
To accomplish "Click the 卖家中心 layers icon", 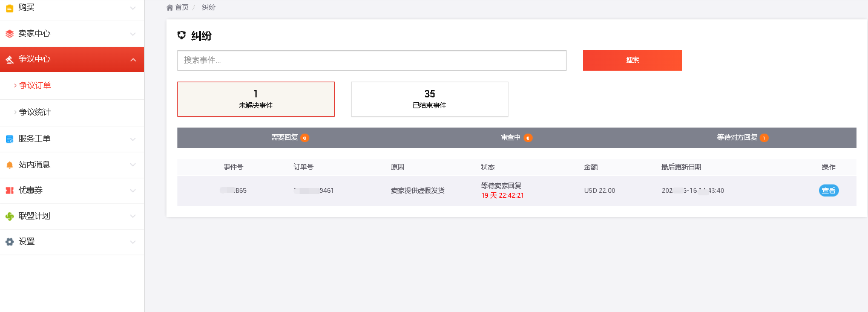I will (x=9, y=34).
